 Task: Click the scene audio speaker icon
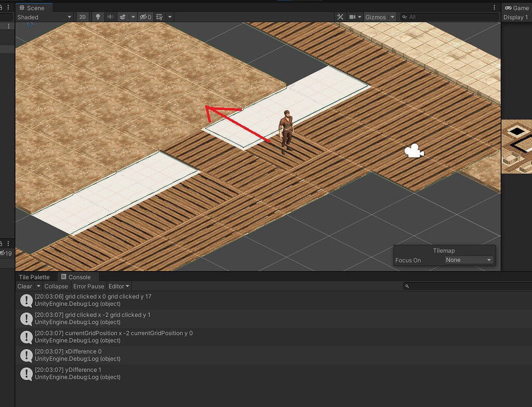110,17
